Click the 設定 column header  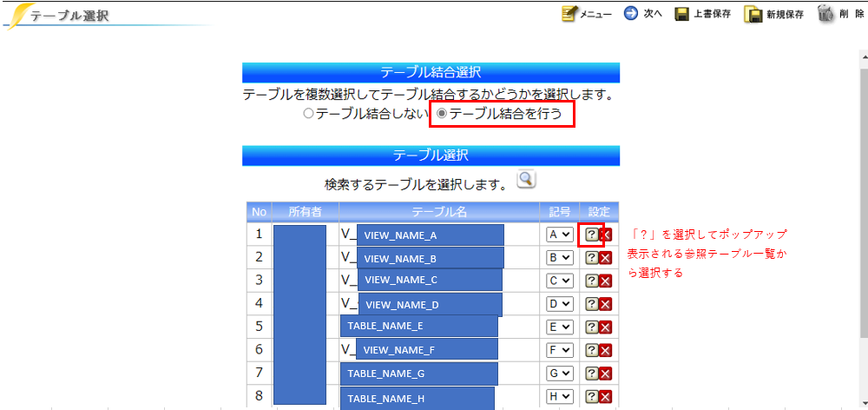coord(600,212)
